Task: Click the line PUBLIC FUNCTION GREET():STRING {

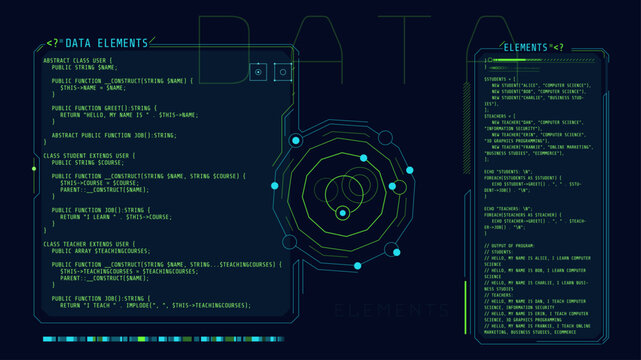Action: [104, 108]
